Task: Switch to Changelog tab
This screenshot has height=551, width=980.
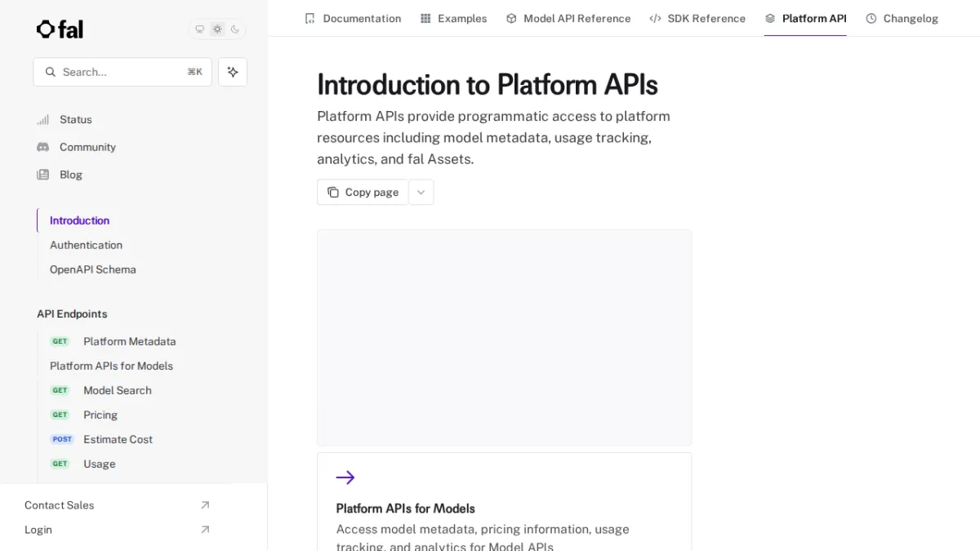Action: (x=902, y=18)
